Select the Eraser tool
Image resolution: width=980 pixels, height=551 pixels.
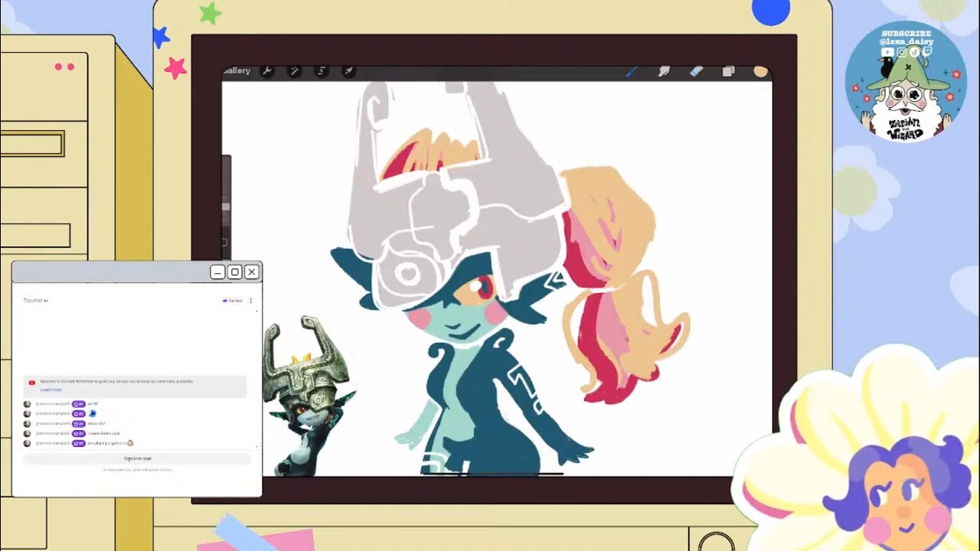696,71
